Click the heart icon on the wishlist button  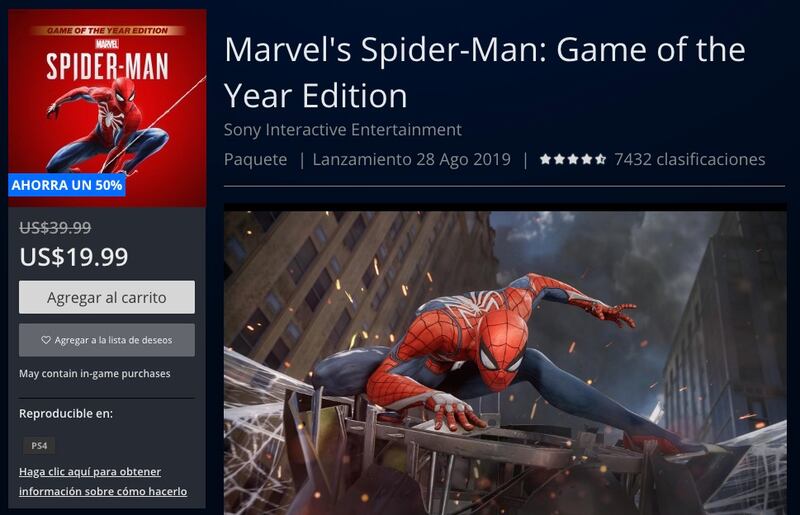point(46,340)
